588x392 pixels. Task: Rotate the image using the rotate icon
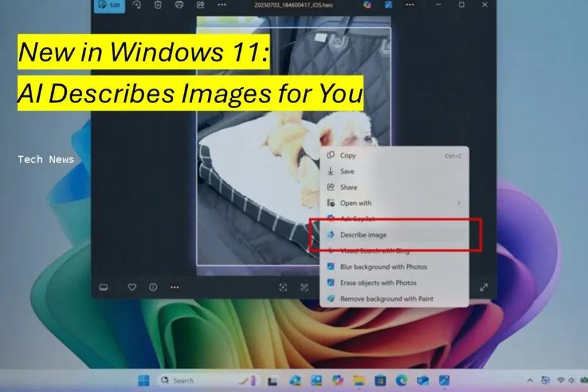coord(137,5)
